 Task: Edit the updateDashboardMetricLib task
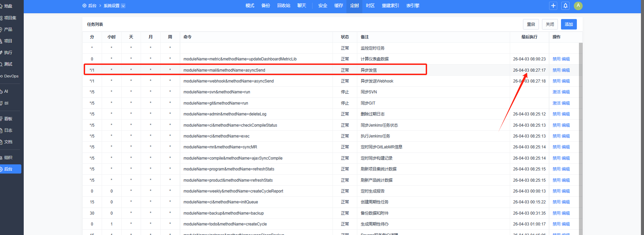coord(566,59)
